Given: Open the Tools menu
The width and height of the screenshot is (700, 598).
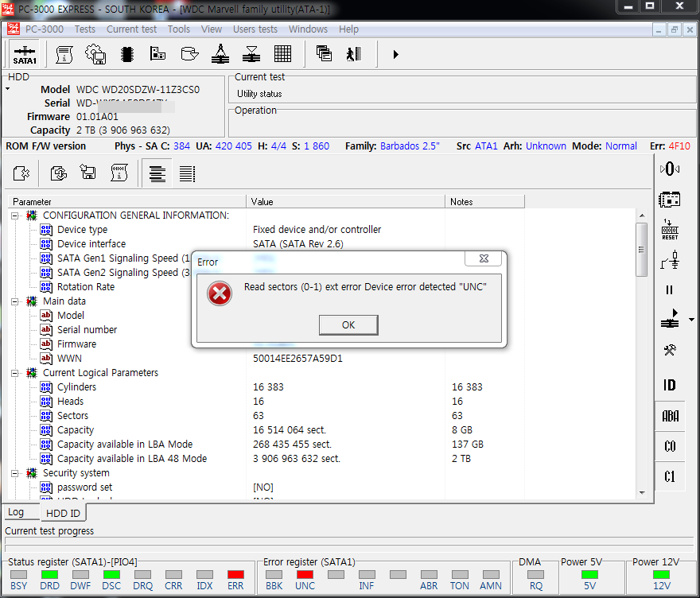Looking at the screenshot, I should tap(178, 29).
